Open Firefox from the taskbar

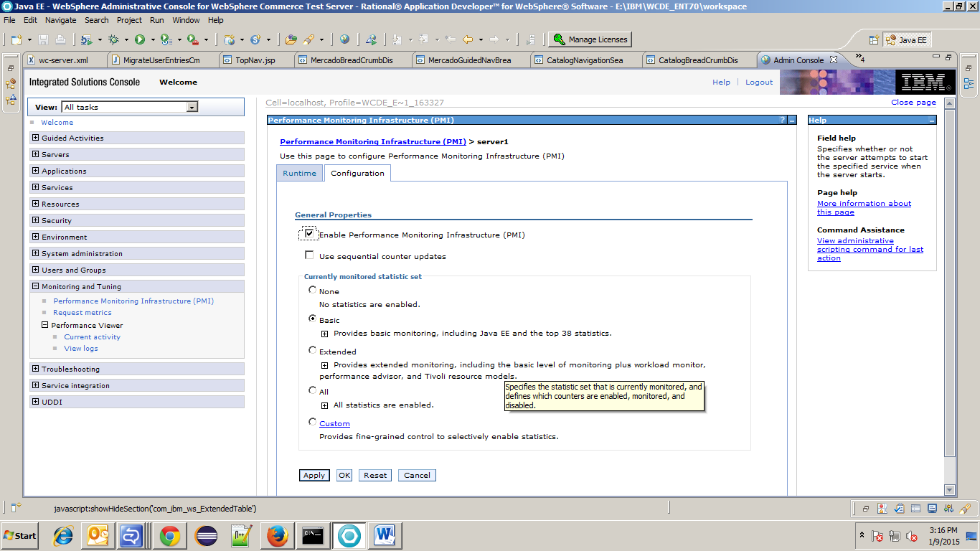point(276,535)
